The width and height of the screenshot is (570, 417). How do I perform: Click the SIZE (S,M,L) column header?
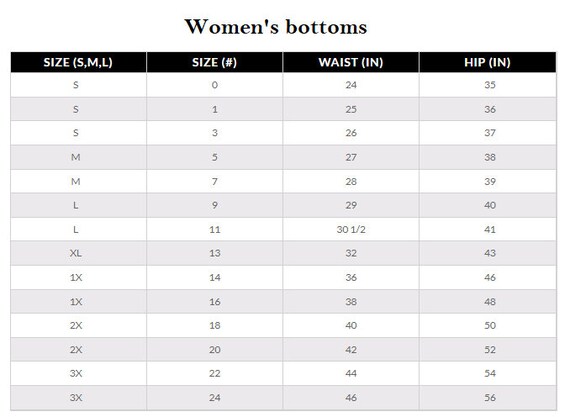coord(78,63)
